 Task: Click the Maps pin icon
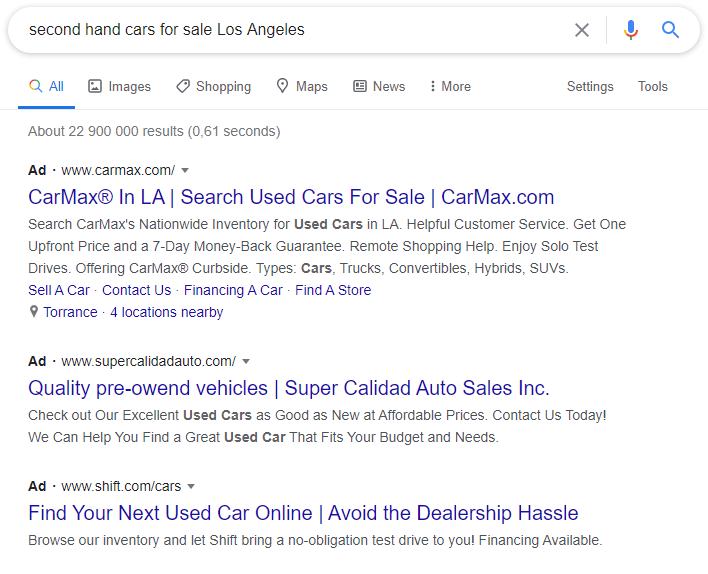282,86
